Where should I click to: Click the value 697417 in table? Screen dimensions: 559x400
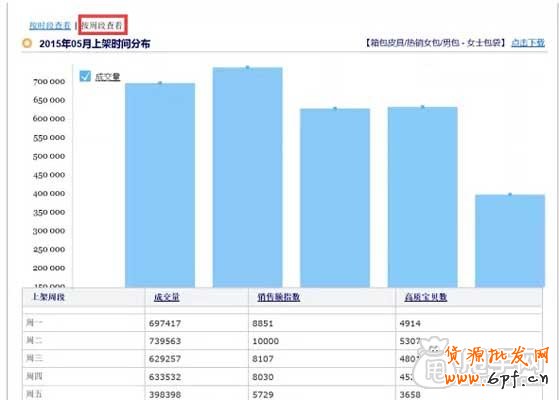pos(165,324)
